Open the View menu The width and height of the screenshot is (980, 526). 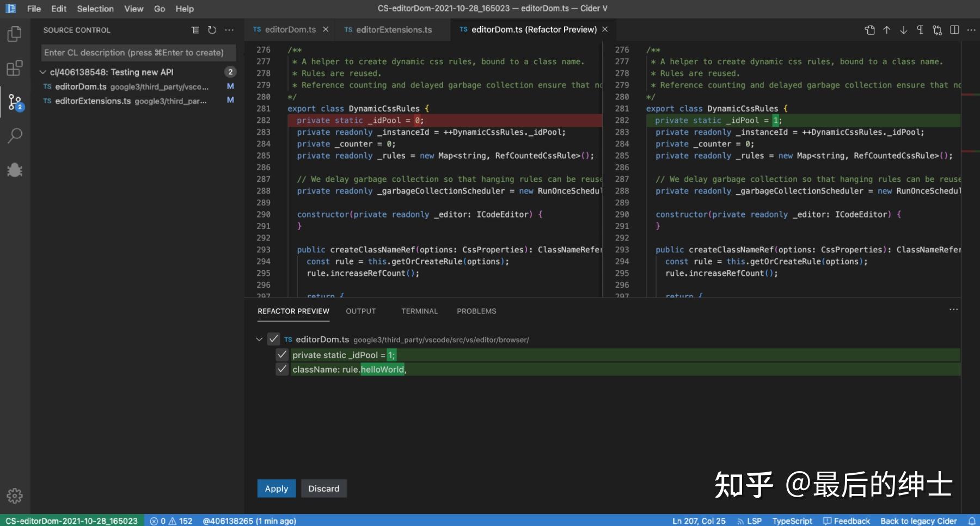point(134,9)
